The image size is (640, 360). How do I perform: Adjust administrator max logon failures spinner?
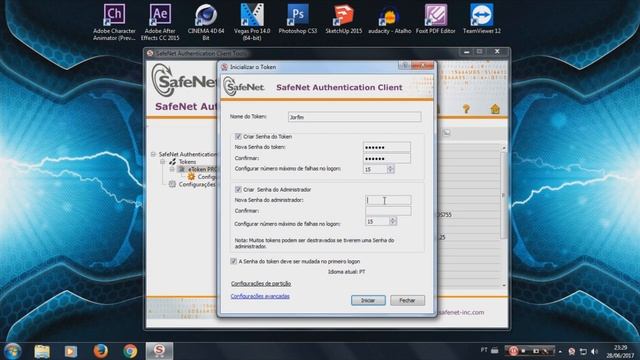tap(393, 221)
